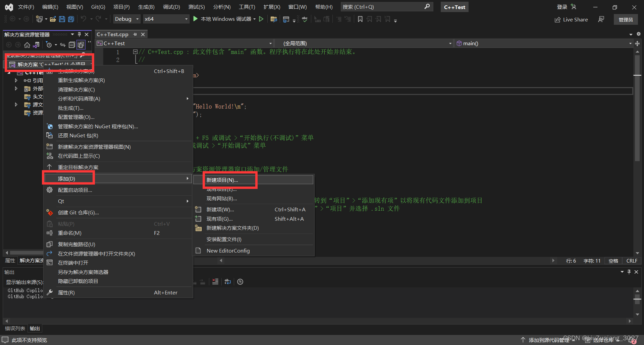Toggle the Show All Files button in Solution Explorer
This screenshot has width=644, height=345.
click(81, 45)
